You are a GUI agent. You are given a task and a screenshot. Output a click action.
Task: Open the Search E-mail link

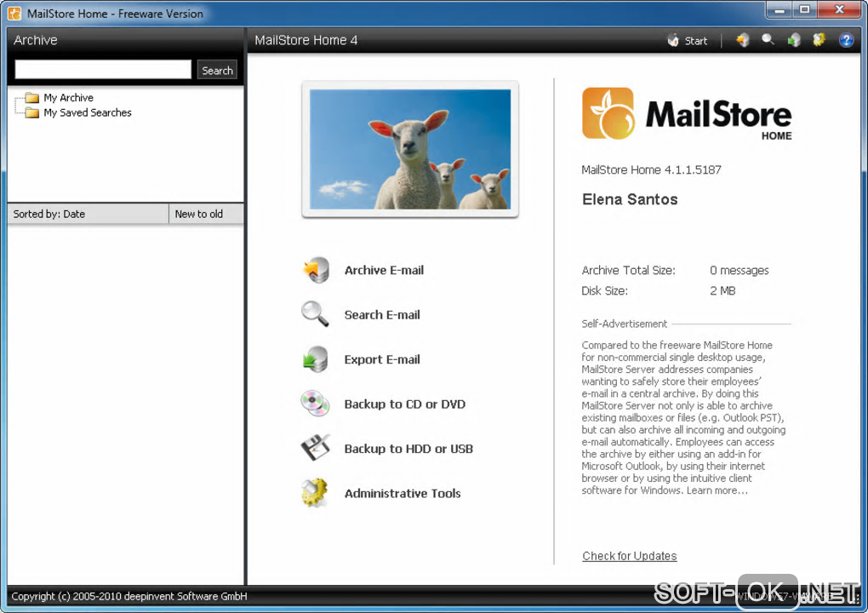[382, 314]
